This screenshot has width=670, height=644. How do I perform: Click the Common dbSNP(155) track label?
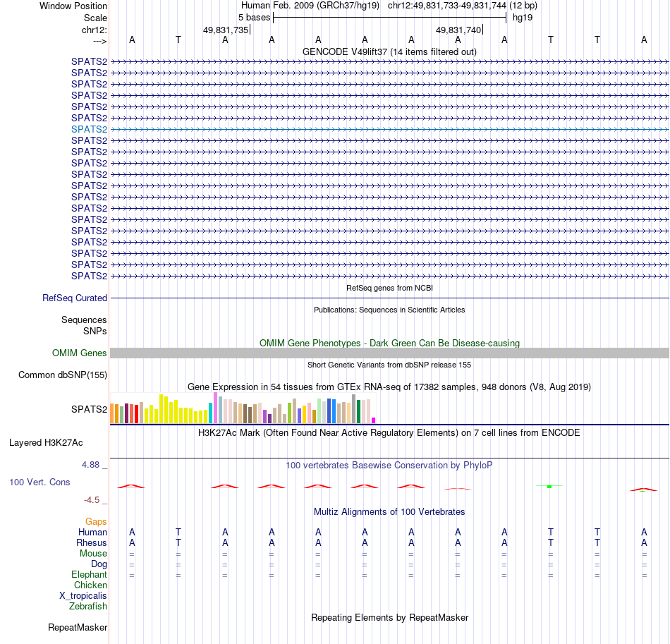(x=63, y=375)
